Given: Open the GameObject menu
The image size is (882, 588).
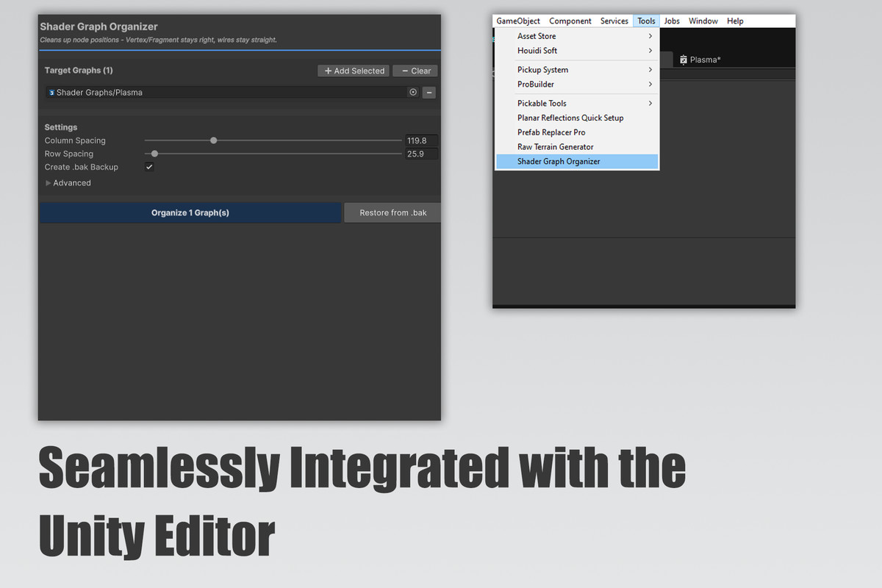Looking at the screenshot, I should coord(518,21).
